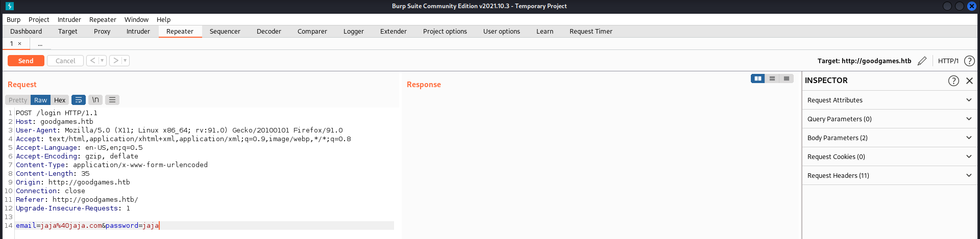Switch request view to Hex
Screen dimensions: 980x239
point(60,100)
